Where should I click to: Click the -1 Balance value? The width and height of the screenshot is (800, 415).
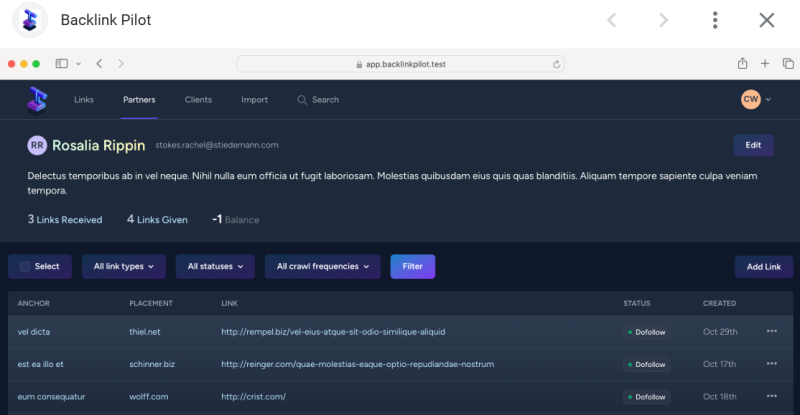236,219
